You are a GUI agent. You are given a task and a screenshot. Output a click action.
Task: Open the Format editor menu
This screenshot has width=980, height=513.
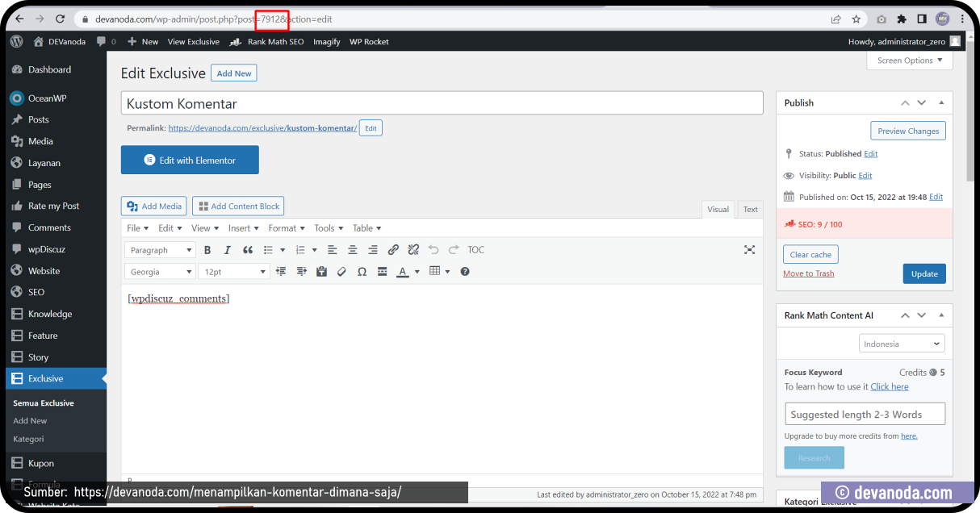(x=287, y=228)
